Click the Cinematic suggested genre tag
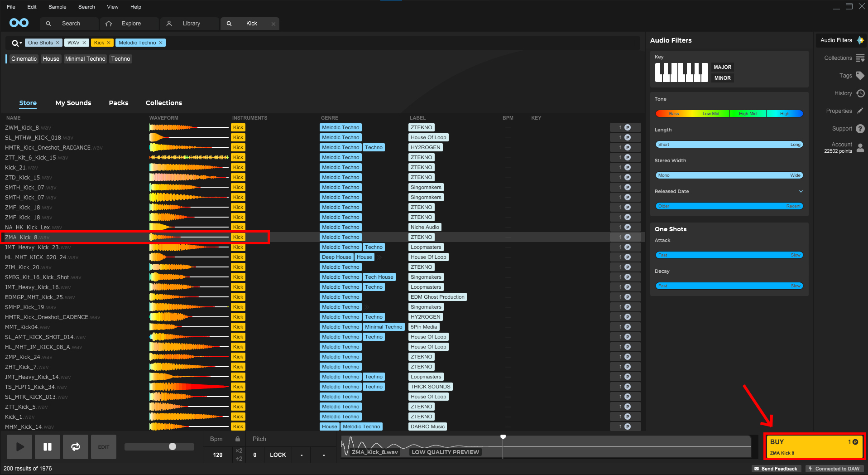Image resolution: width=868 pixels, height=475 pixels. [24, 59]
